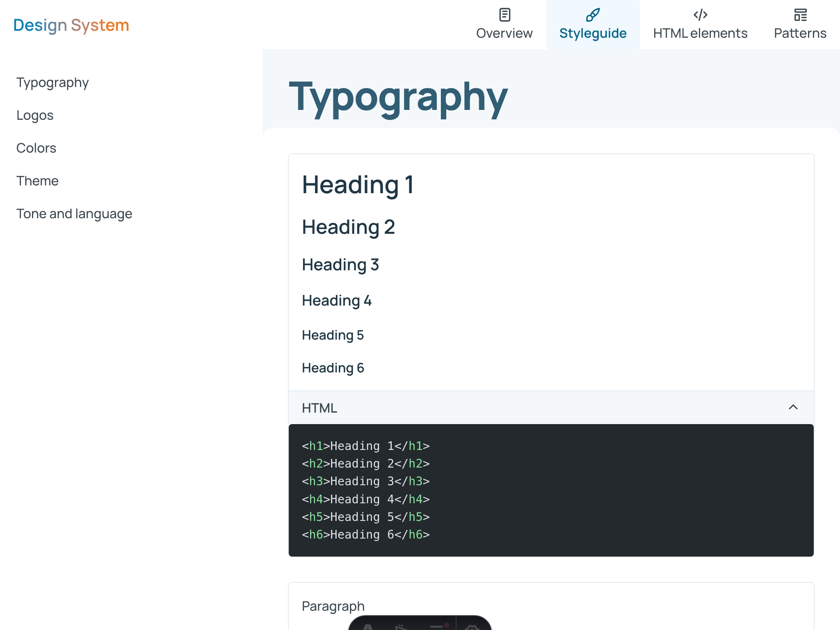This screenshot has height=630, width=840.
Task: Click the Styleguide paintbrush icon
Action: point(593,15)
